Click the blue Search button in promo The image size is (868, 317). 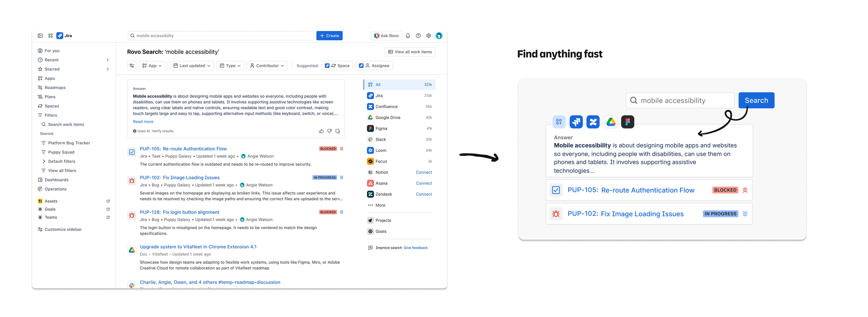tap(757, 100)
